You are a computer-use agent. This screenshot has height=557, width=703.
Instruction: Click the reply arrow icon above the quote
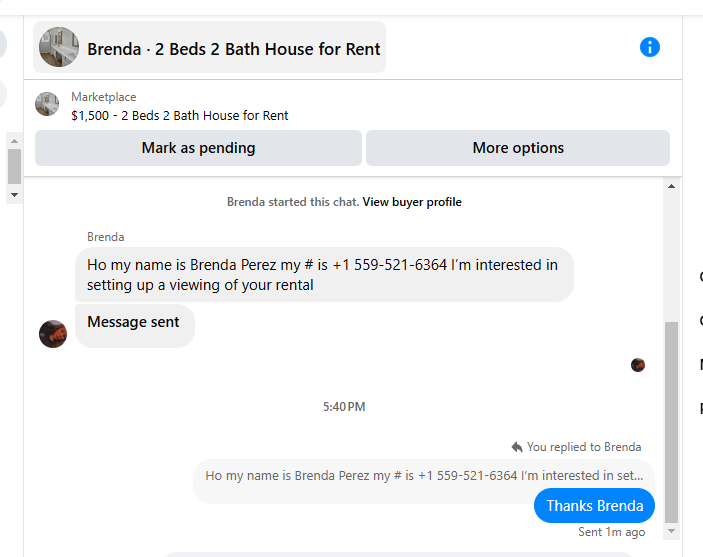[516, 447]
